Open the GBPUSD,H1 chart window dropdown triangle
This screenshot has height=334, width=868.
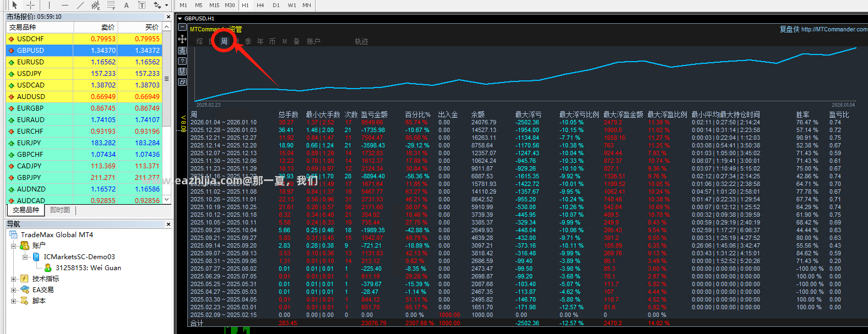click(x=180, y=19)
